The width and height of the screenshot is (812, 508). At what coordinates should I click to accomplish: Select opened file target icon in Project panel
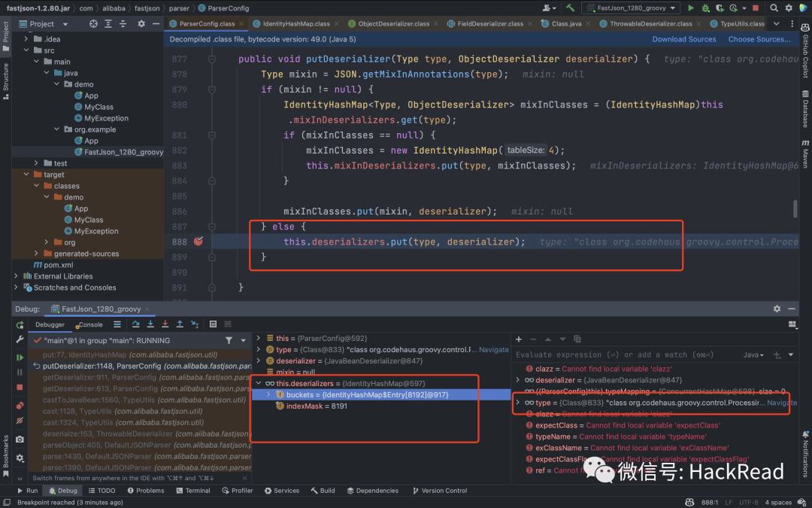click(x=93, y=23)
